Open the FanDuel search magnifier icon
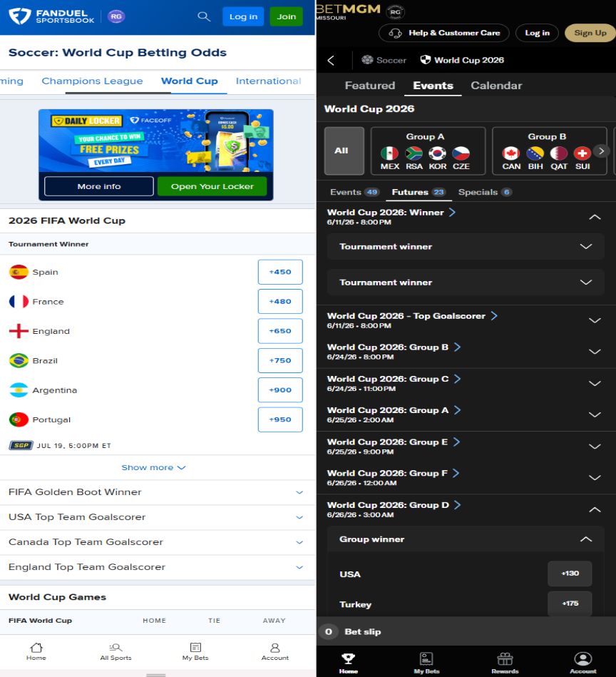The width and height of the screenshot is (616, 677). click(x=204, y=16)
